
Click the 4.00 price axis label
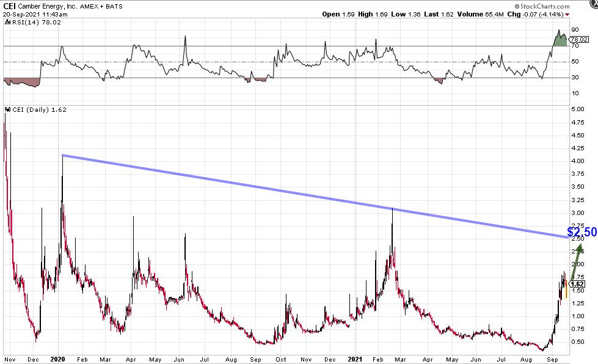coord(577,161)
